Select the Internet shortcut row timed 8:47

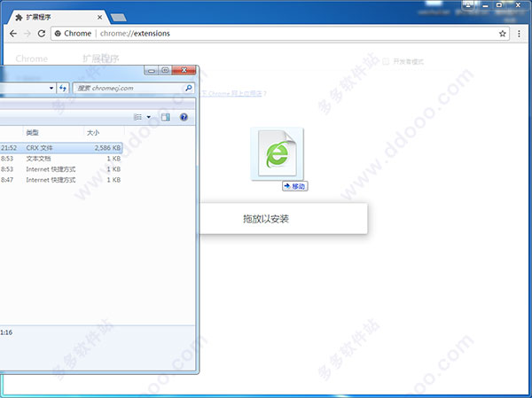[60, 180]
